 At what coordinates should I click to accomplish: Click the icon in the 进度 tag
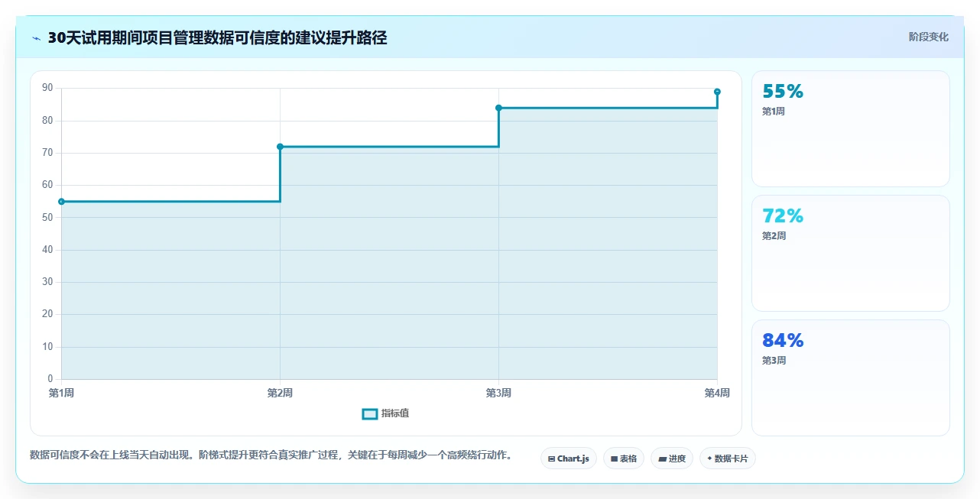(662, 459)
